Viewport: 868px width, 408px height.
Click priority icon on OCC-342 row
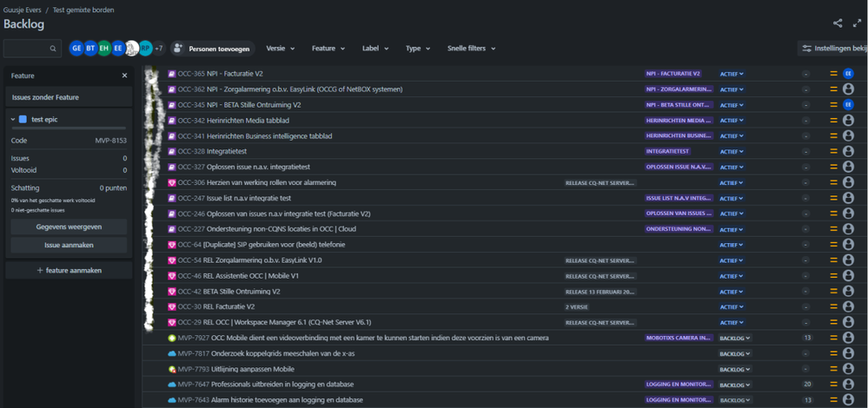[833, 120]
